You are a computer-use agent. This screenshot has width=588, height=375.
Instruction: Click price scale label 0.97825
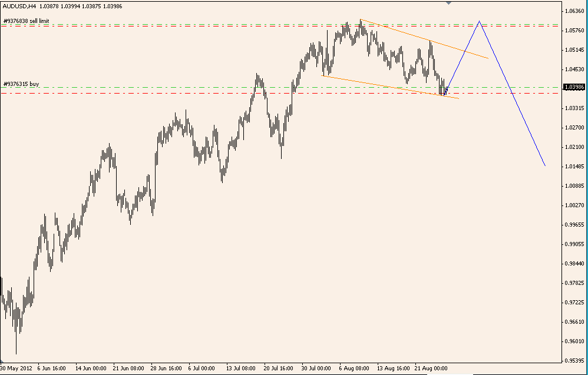[574, 283]
